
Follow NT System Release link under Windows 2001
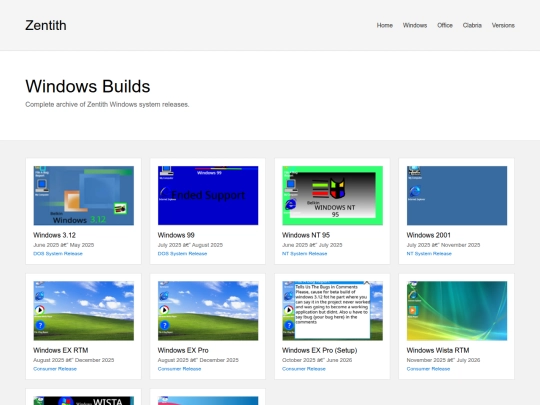click(429, 254)
